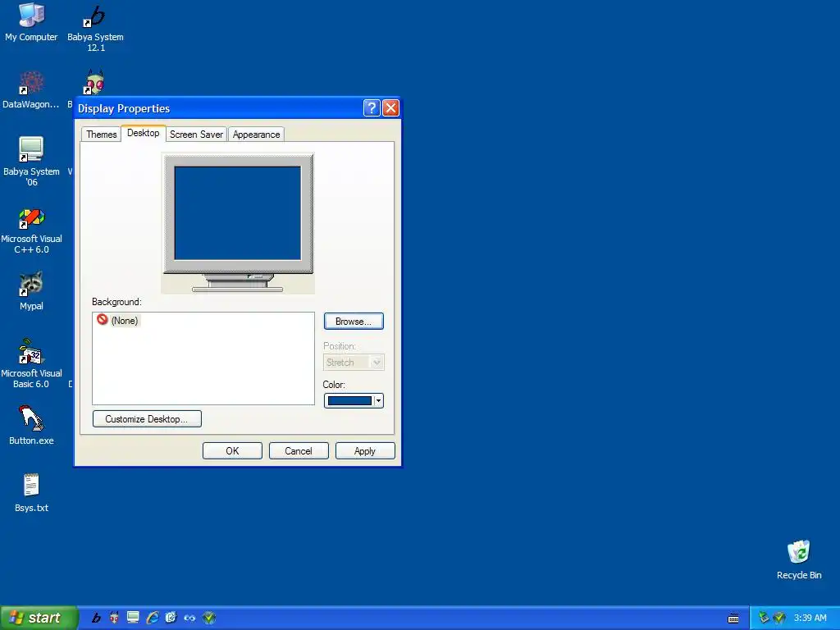This screenshot has height=630, width=840.
Task: Select the DataWagon desktop shortcut
Action: coord(31,90)
